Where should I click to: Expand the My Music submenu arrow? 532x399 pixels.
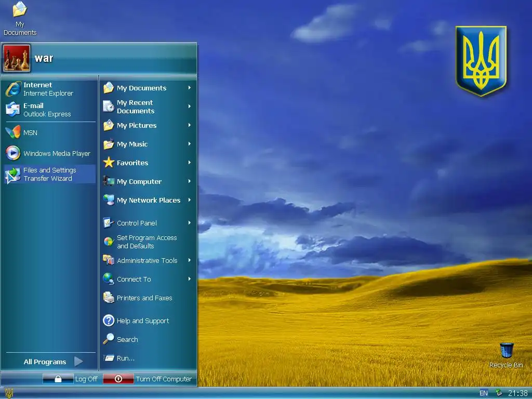click(x=190, y=144)
